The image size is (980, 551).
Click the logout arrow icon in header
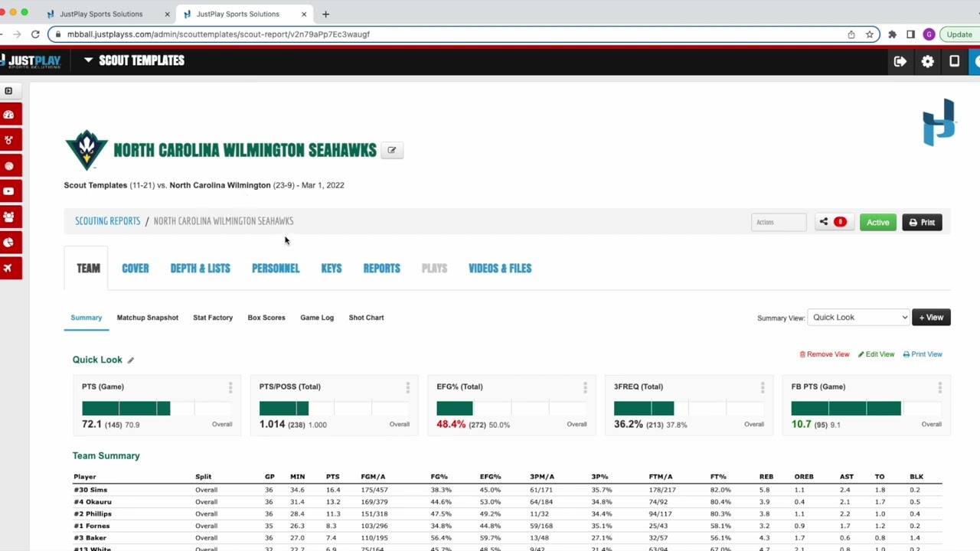(x=900, y=61)
